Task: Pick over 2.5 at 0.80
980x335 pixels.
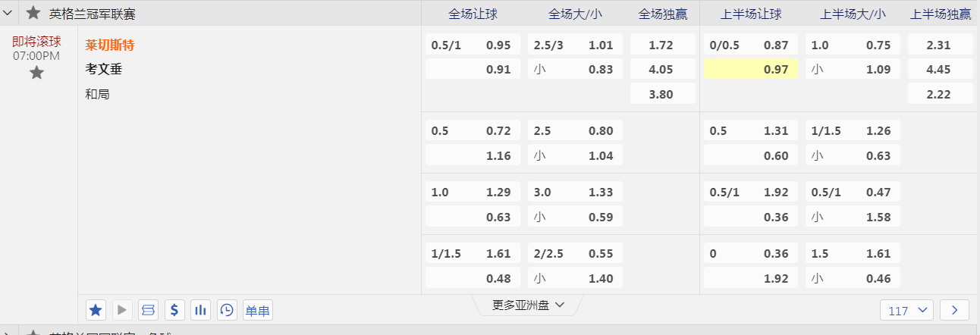Action: [575, 130]
